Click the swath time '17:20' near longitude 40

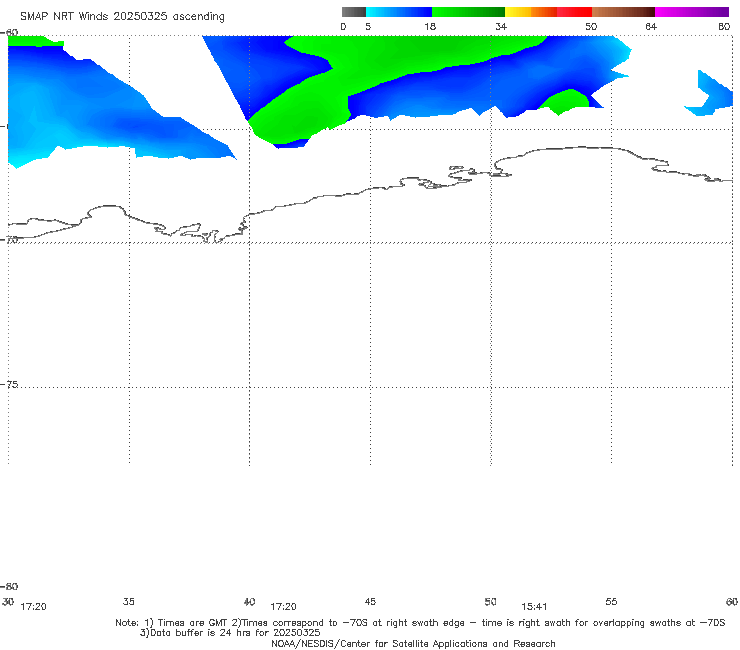283,607
